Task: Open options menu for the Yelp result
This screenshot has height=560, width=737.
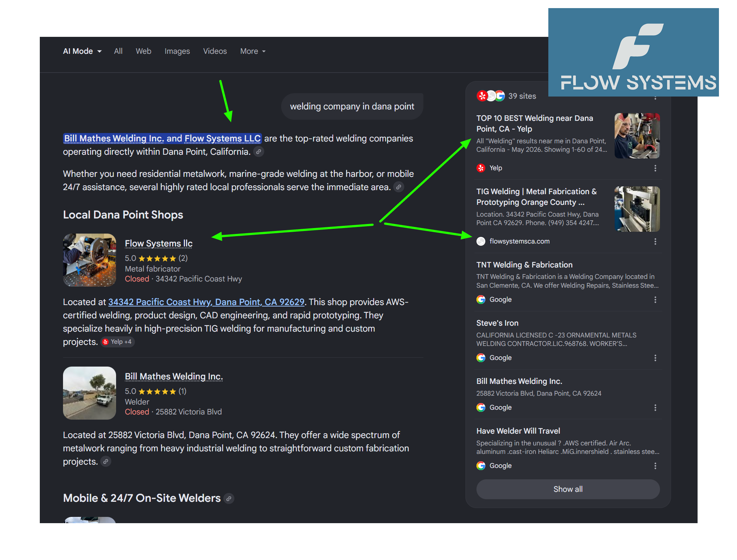Action: point(655,168)
